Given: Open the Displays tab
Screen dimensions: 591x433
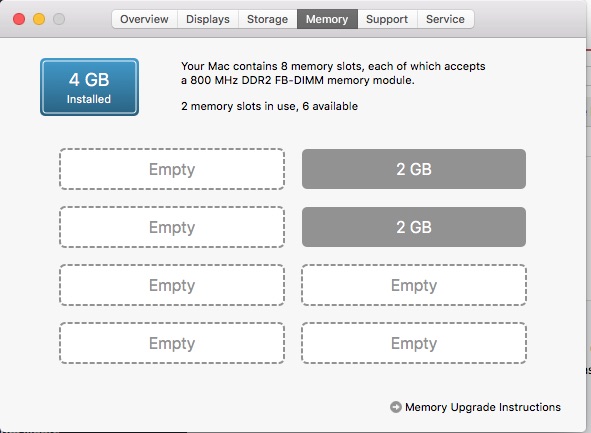Looking at the screenshot, I should tap(208, 19).
